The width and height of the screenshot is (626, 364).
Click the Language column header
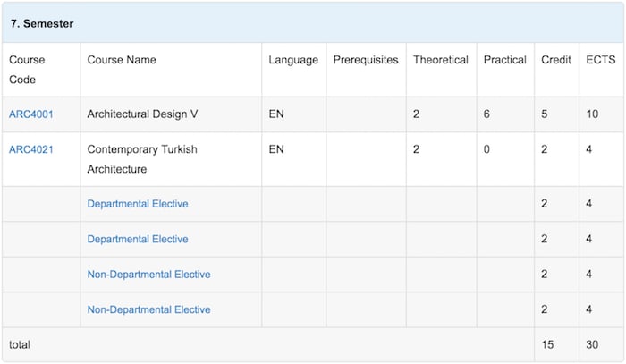tap(293, 60)
